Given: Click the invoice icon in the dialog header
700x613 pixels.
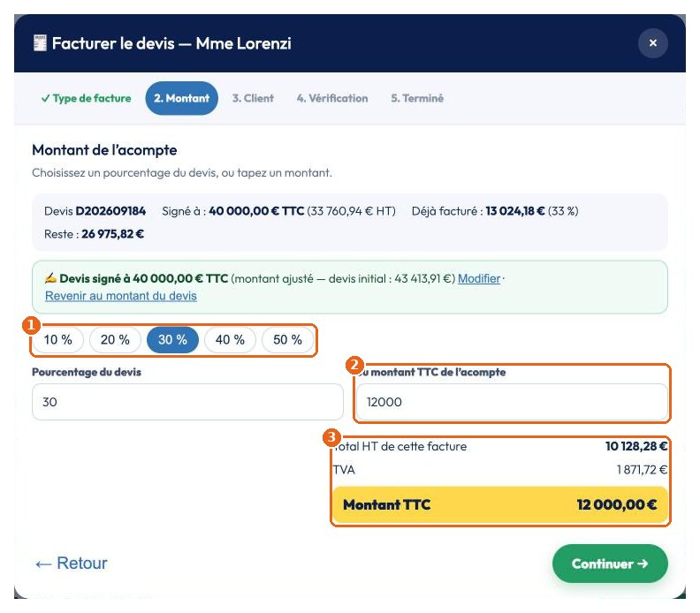Looking at the screenshot, I should tap(40, 43).
